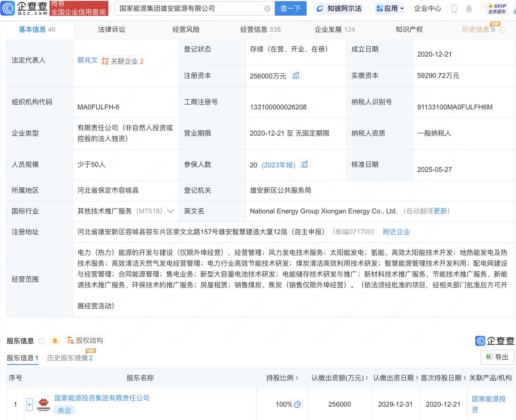516x420 pixels.
Task: Open SVIP 会员服务 badge
Action: tap(497, 9)
